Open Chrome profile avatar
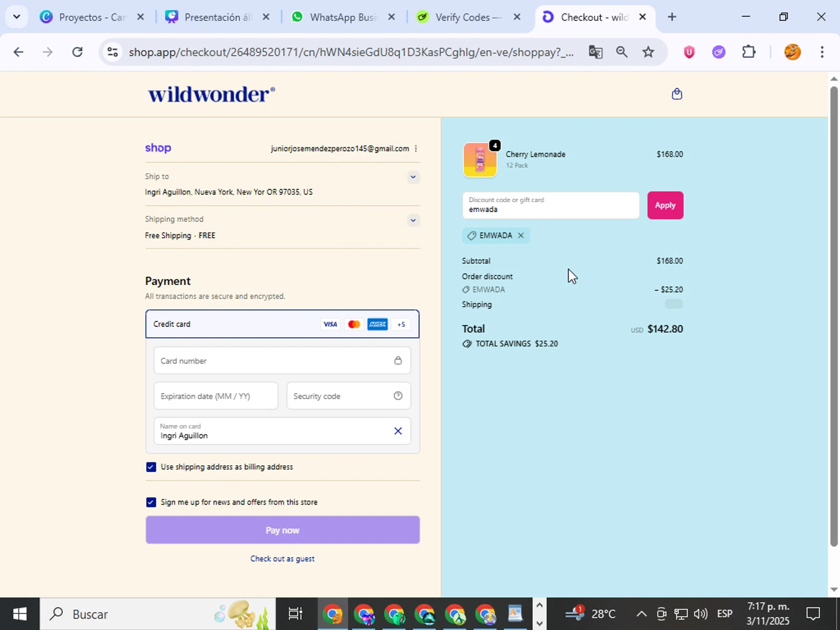The height and width of the screenshot is (630, 840). [x=792, y=52]
